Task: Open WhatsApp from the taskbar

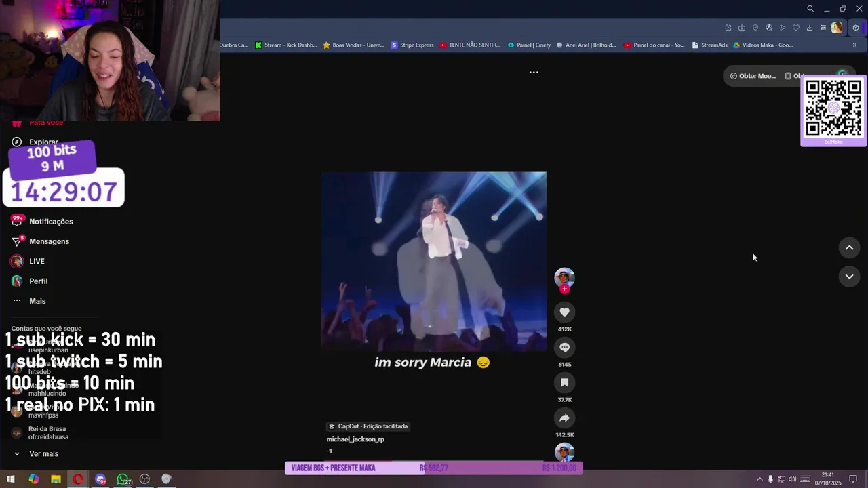Action: (x=123, y=479)
